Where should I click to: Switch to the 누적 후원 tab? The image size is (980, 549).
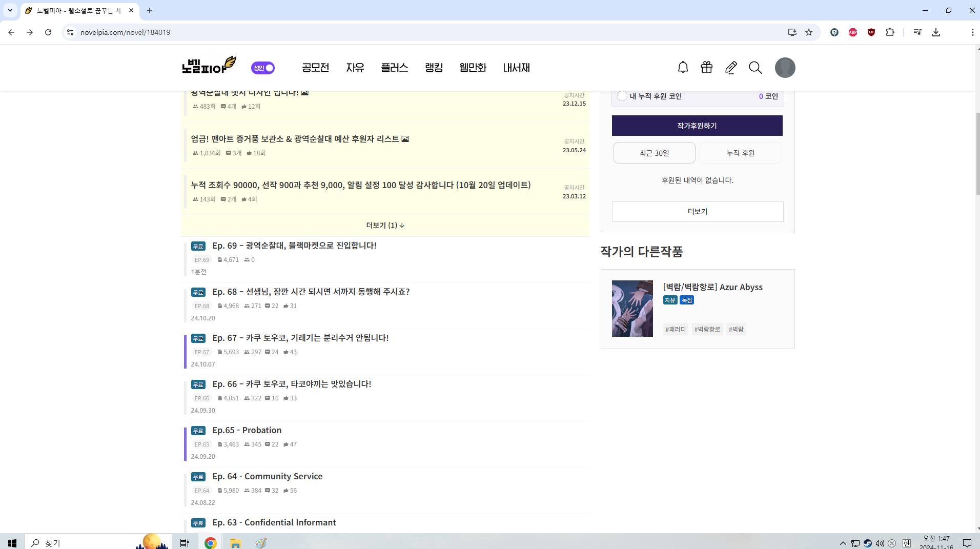740,153
